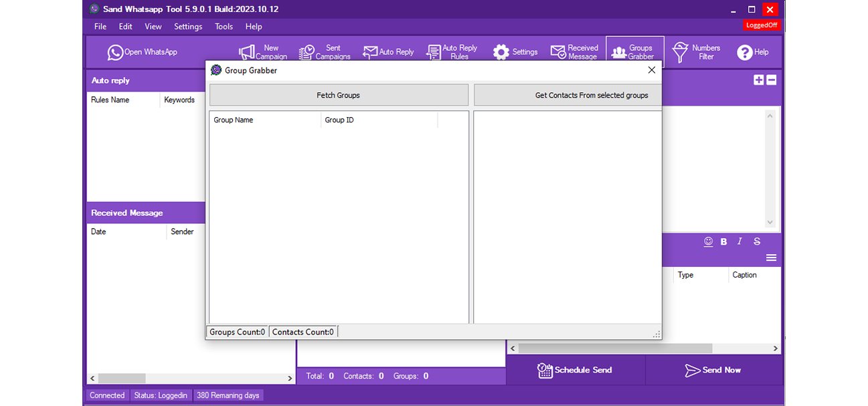The image size is (868, 406).
Task: Open the Settings menu
Action: [x=188, y=27]
